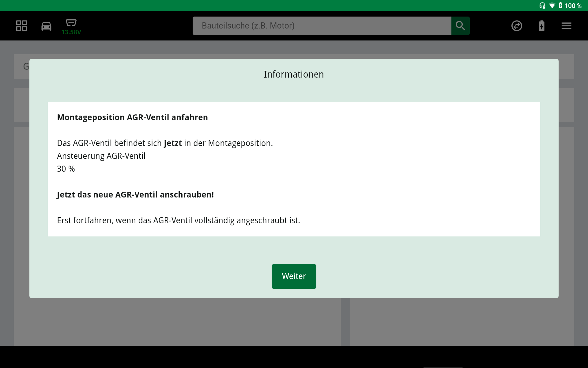Click the headset icon in status bar
This screenshot has width=588, height=368.
click(542, 5)
